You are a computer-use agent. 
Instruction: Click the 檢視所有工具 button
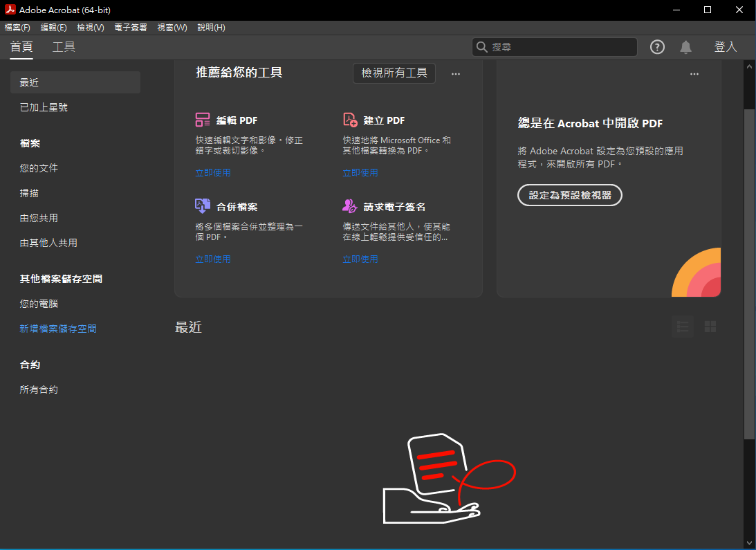pyautogui.click(x=394, y=73)
